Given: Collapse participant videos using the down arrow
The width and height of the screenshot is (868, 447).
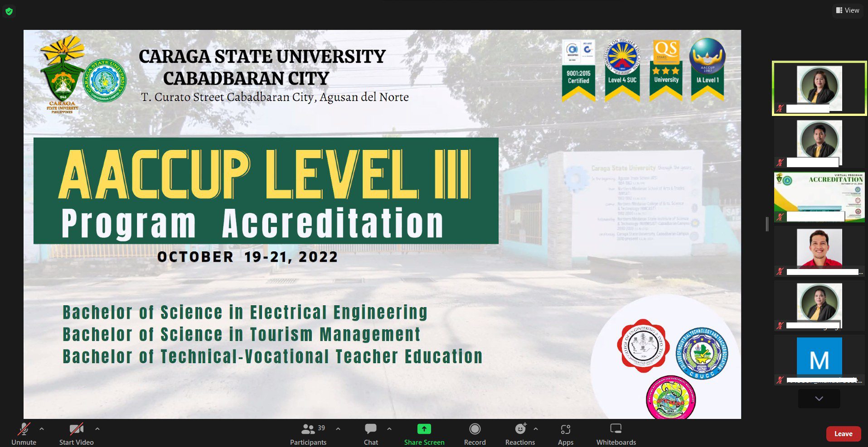Looking at the screenshot, I should (818, 399).
